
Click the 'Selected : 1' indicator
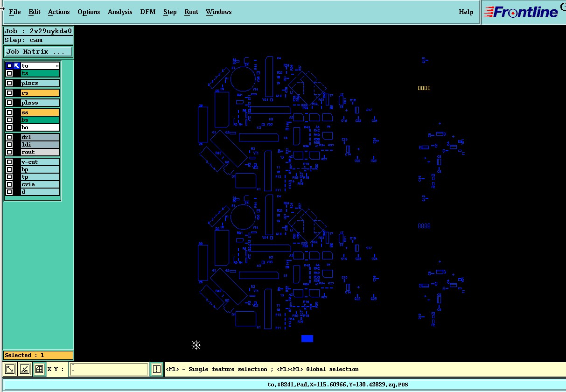click(x=38, y=355)
